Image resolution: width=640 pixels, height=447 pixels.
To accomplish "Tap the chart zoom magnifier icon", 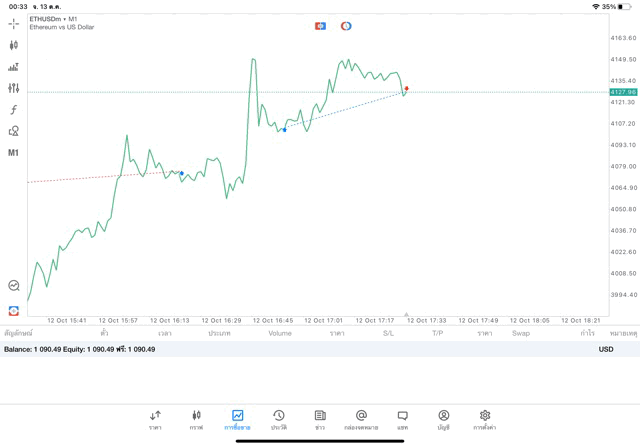I will (x=14, y=285).
